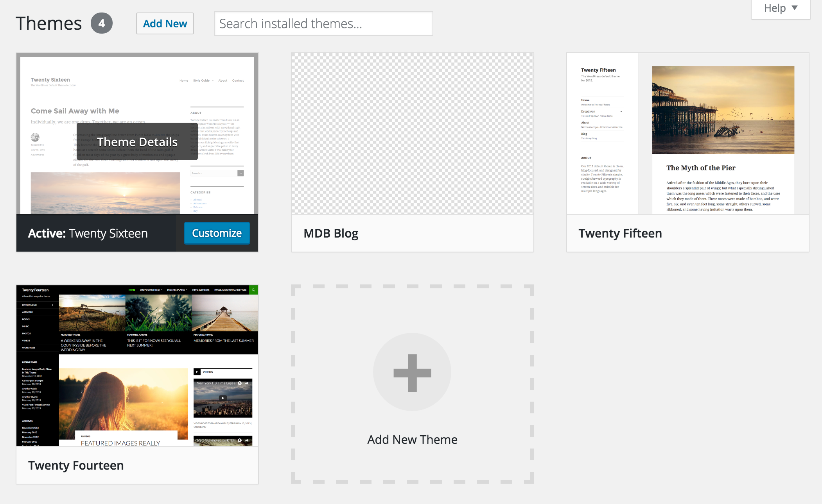Click the Twenty Fifteen theme name
This screenshot has height=504, width=822.
620,233
